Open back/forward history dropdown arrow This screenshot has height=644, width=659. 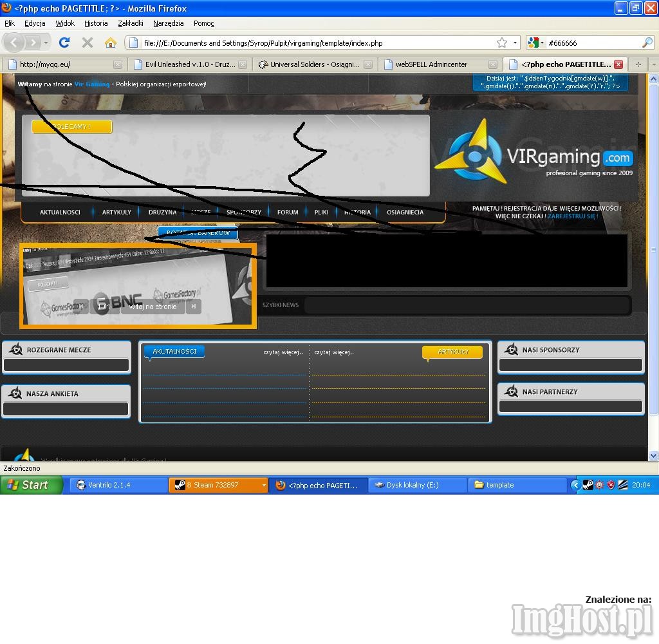pyautogui.click(x=46, y=43)
